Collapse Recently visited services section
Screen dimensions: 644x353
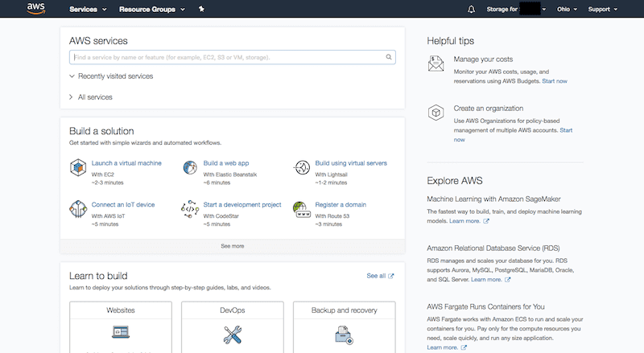click(111, 76)
